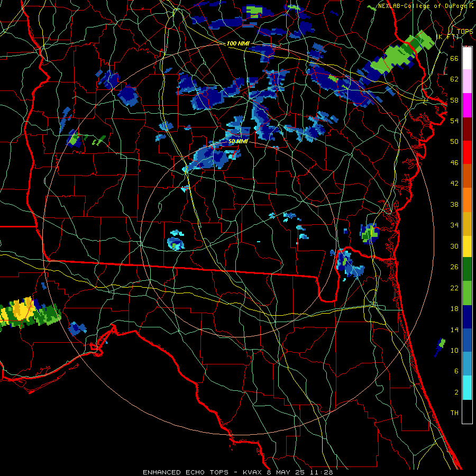Select the magenta legend swatch near 58
The height and width of the screenshot is (476, 476).
467,105
